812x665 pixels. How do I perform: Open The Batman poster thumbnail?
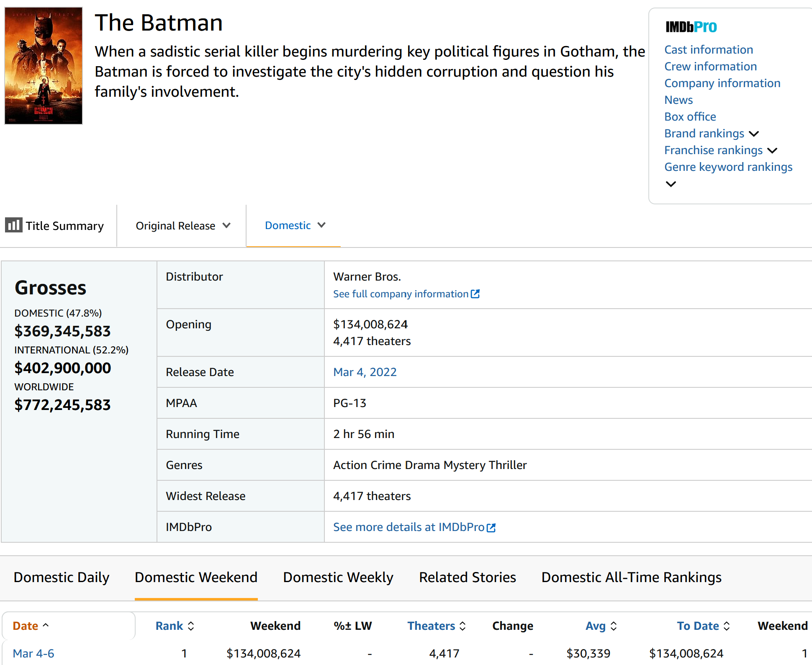(44, 66)
